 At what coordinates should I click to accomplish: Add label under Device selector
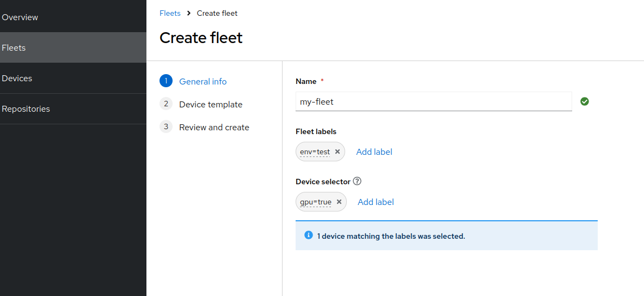click(x=376, y=202)
